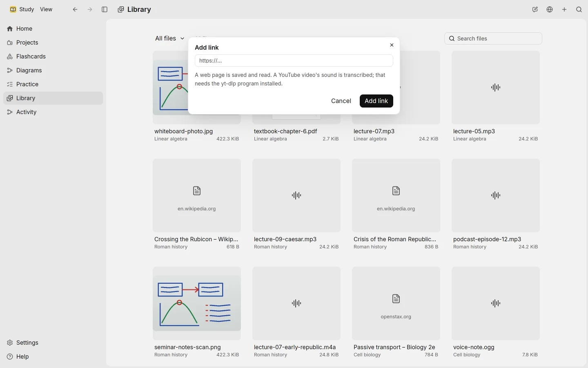Click the plus icon in top bar
Image resolution: width=588 pixels, height=368 pixels.
click(564, 9)
